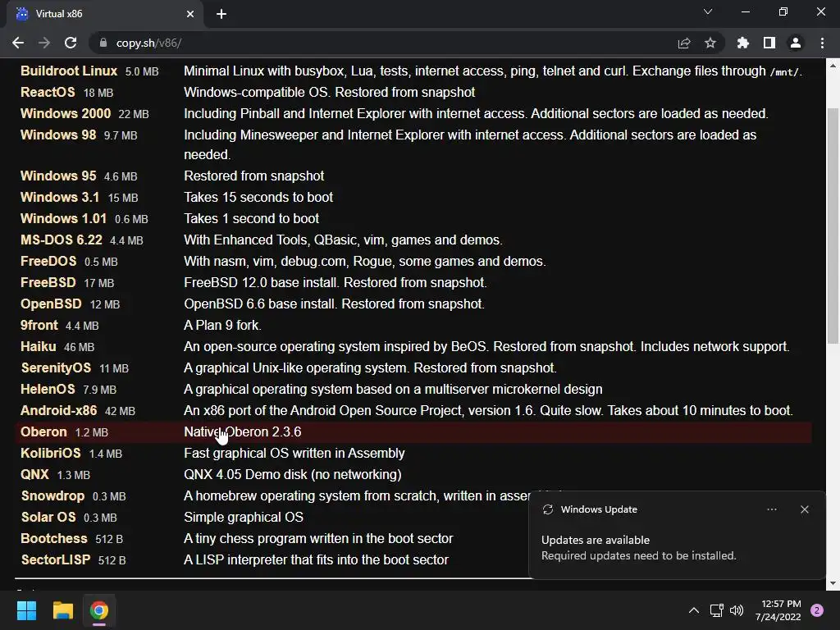The image size is (840, 630).
Task: Start 9front Plan 9 fork
Action: [x=39, y=325]
